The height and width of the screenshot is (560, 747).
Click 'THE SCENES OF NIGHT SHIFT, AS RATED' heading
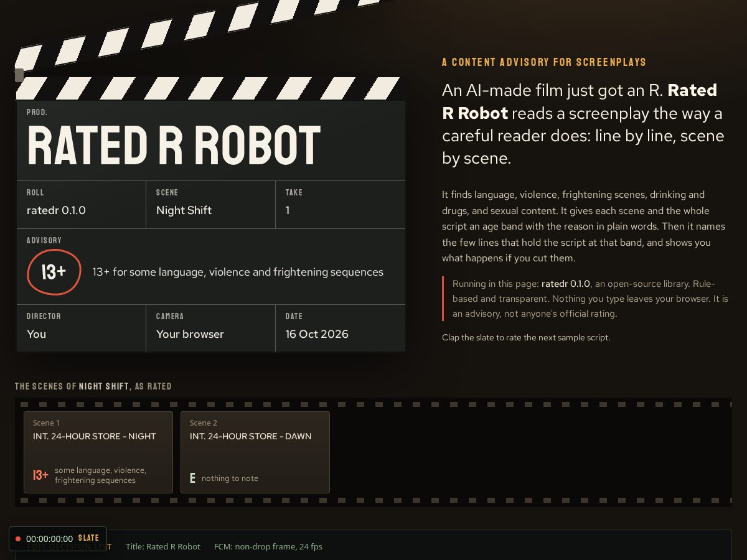pyautogui.click(x=93, y=386)
